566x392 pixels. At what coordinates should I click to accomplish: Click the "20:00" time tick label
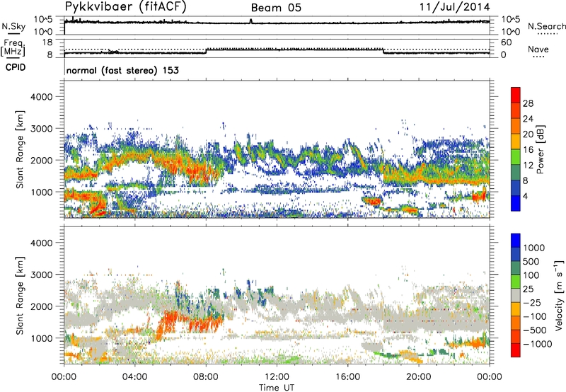pyautogui.click(x=419, y=377)
